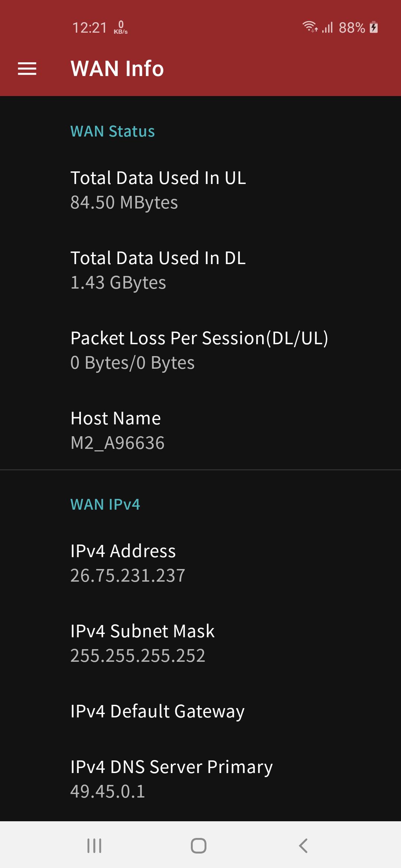Go back using the navigation arrow
This screenshot has height=868, width=401.
pyautogui.click(x=303, y=846)
